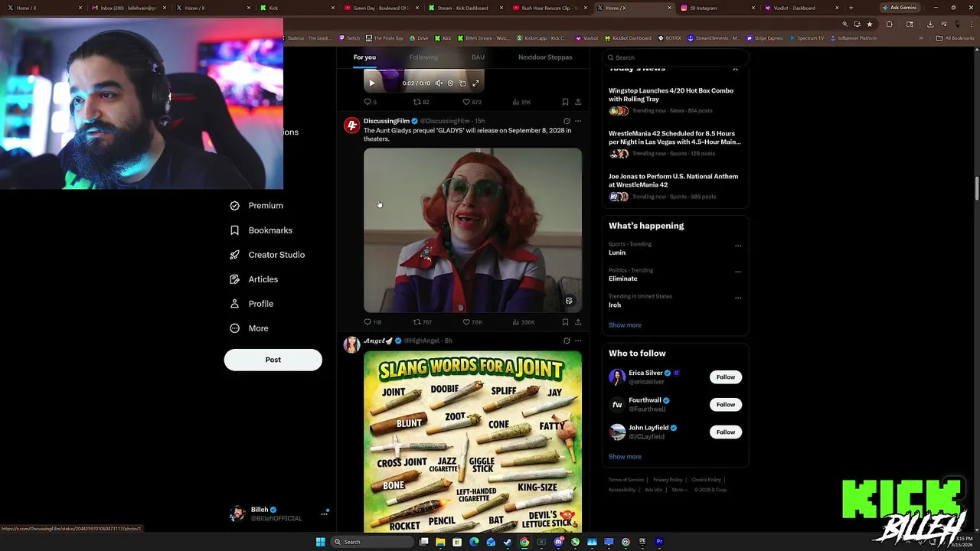Toggle picture-in-picture on the video player
The width and height of the screenshot is (980, 551).
462,83
